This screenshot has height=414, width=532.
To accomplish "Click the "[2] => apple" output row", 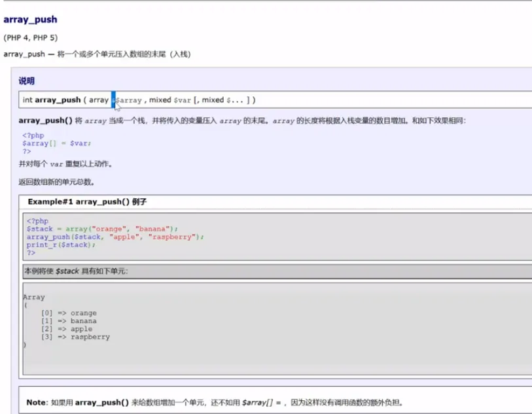I will click(67, 329).
